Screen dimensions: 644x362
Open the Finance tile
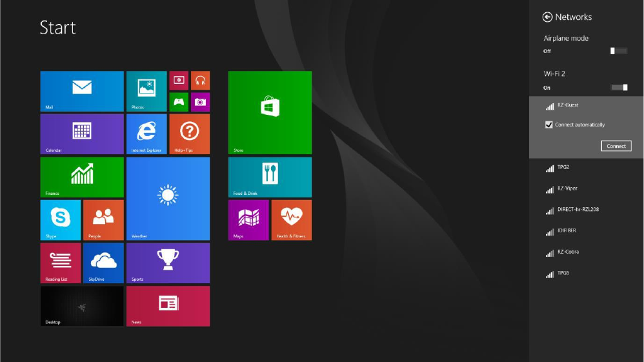click(82, 177)
